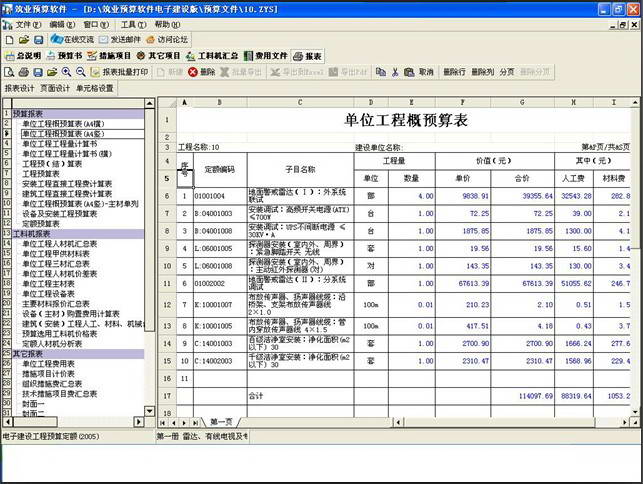Screen dimensions: 643x484
Task: Select 工料机报表 category header
Action: coord(78,234)
